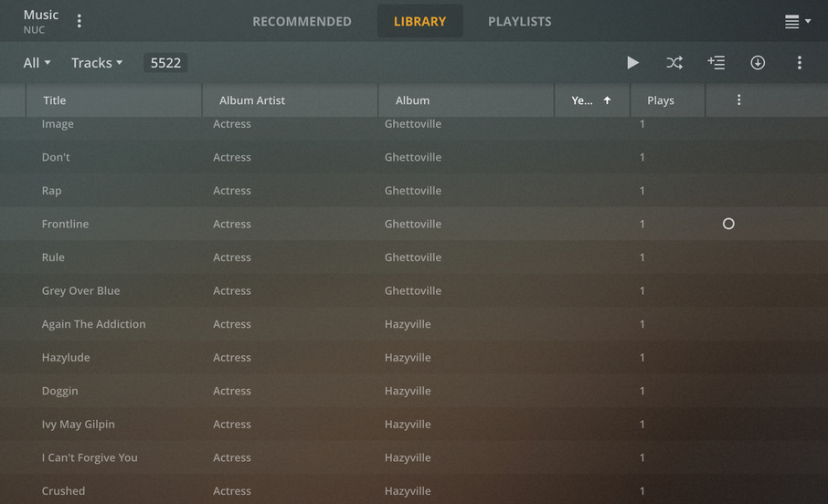Select the track titled Doggin

pyautogui.click(x=59, y=391)
